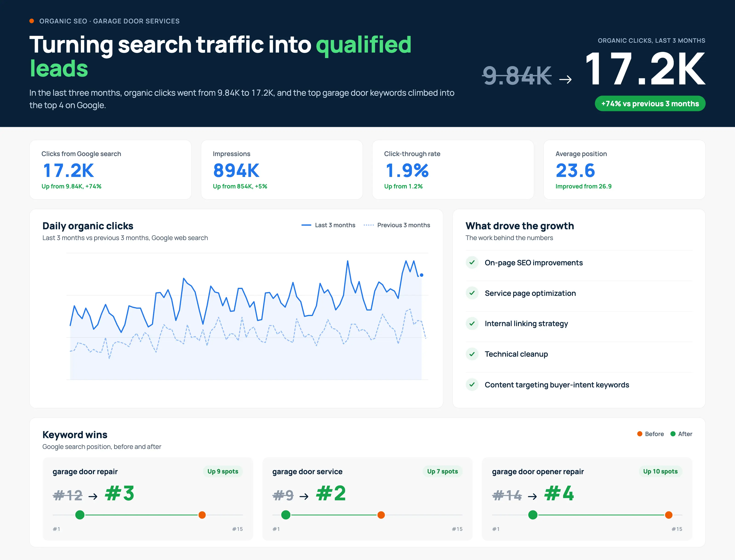Click the checkmark next to Technical cleanup

[x=472, y=354]
